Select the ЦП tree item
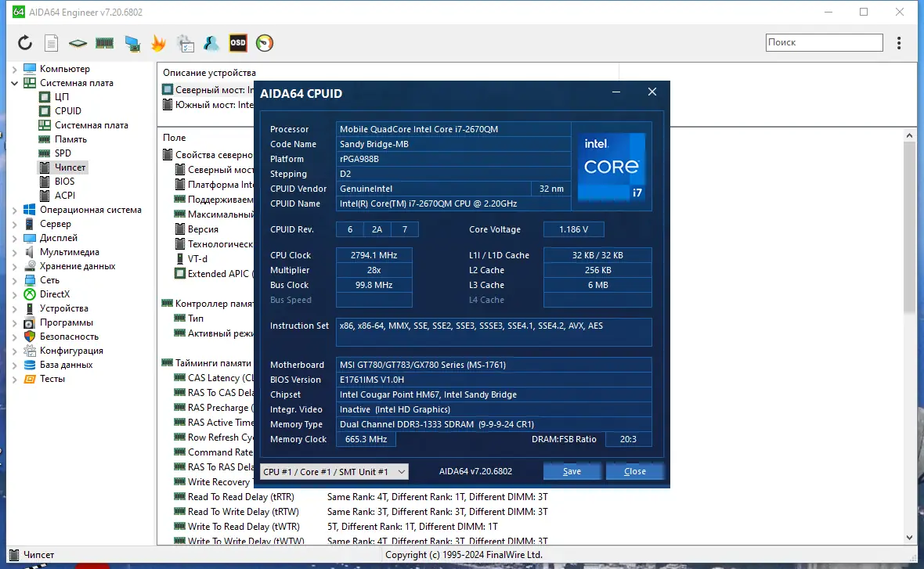The image size is (924, 569). [x=62, y=96]
